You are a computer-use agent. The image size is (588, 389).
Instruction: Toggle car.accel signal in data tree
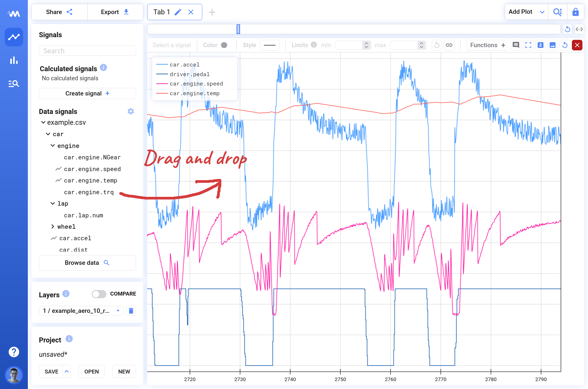(75, 238)
